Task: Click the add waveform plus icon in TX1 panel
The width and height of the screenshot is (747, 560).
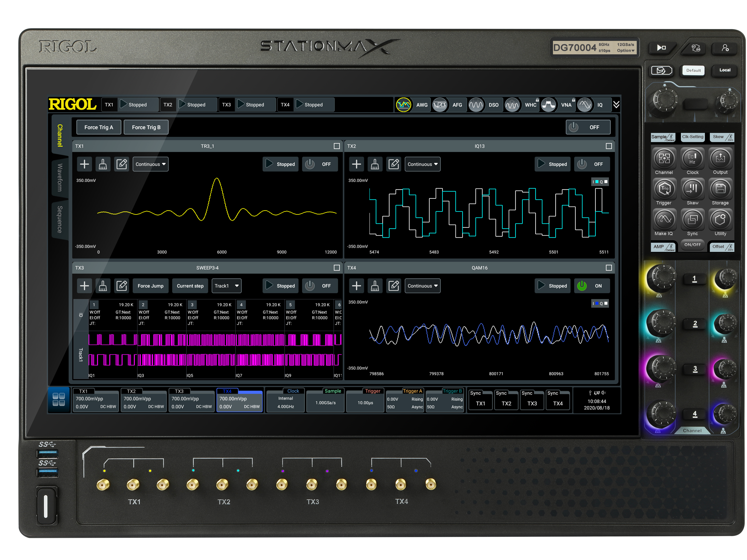Action: 84,164
